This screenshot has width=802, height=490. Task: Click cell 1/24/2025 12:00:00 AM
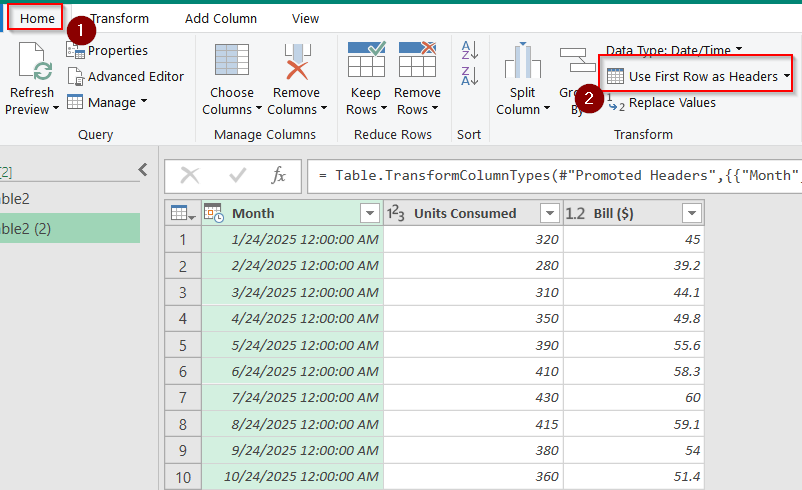point(293,239)
